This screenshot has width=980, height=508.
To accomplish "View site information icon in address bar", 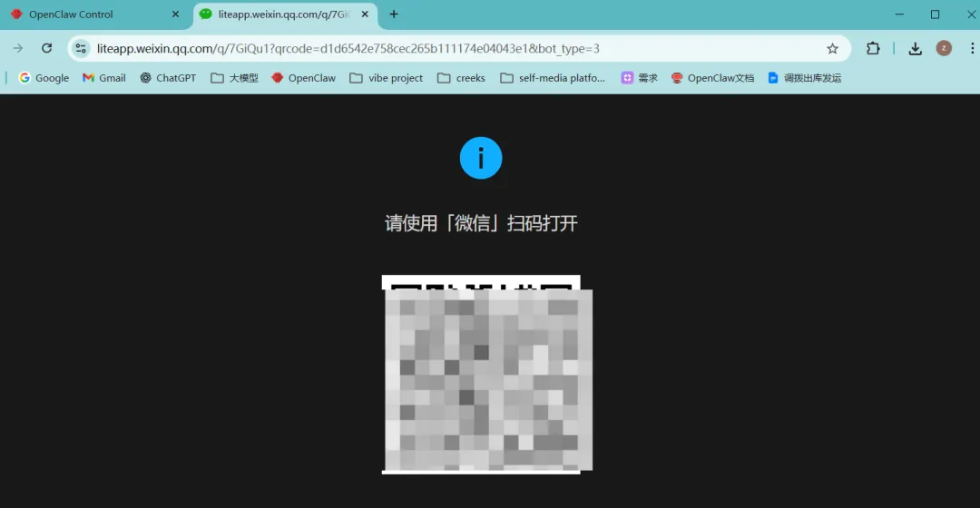I will tap(81, 48).
